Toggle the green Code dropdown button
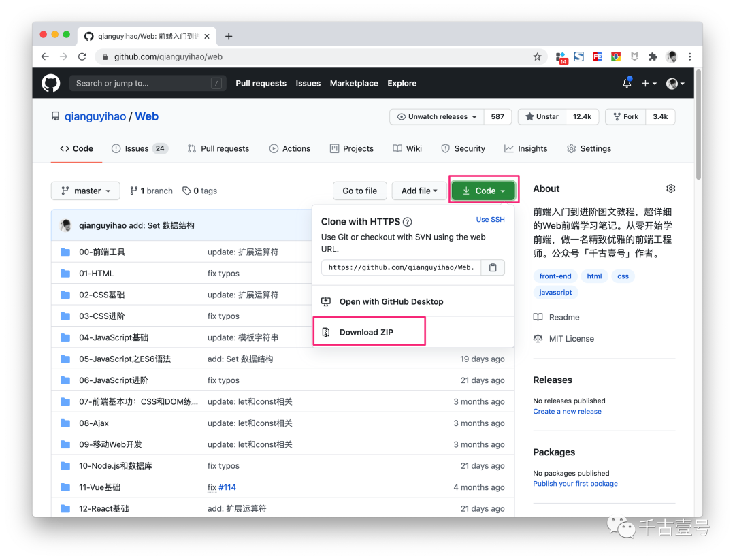The width and height of the screenshot is (735, 560). point(483,191)
